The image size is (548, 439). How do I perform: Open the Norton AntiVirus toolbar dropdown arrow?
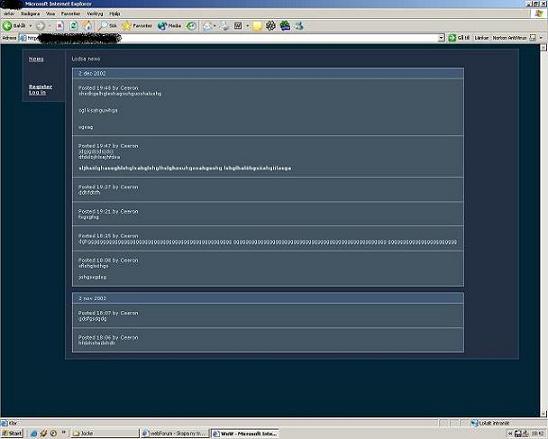(x=541, y=37)
